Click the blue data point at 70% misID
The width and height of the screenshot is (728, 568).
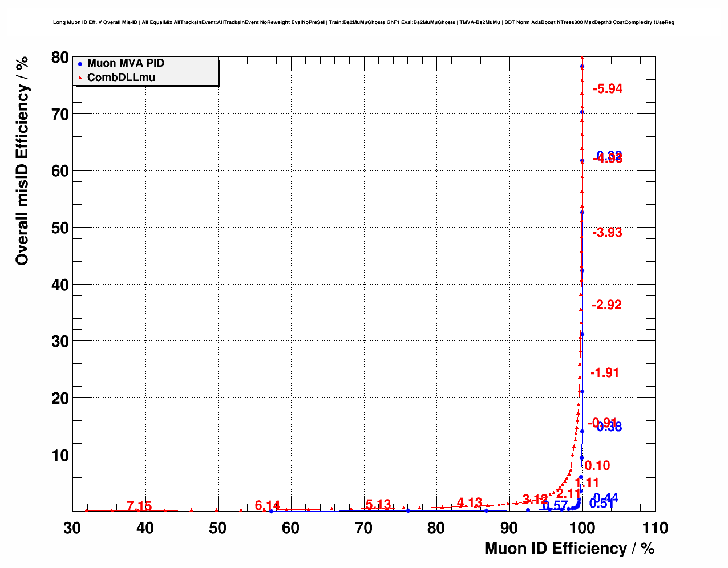(x=582, y=112)
